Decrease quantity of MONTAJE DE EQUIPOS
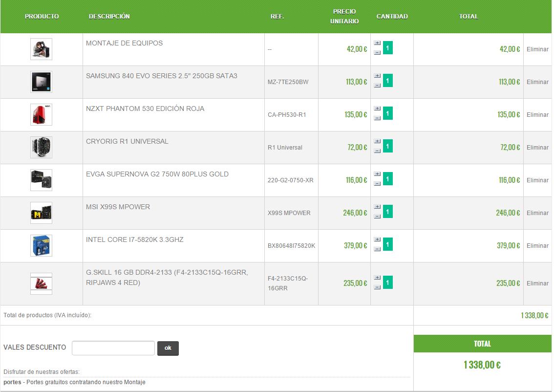This screenshot has width=554, height=392. pos(377,53)
